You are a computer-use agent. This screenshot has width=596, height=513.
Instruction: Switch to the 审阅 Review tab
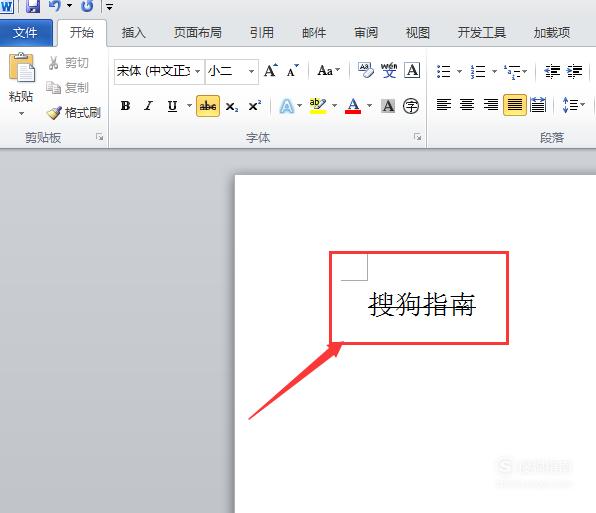366,33
